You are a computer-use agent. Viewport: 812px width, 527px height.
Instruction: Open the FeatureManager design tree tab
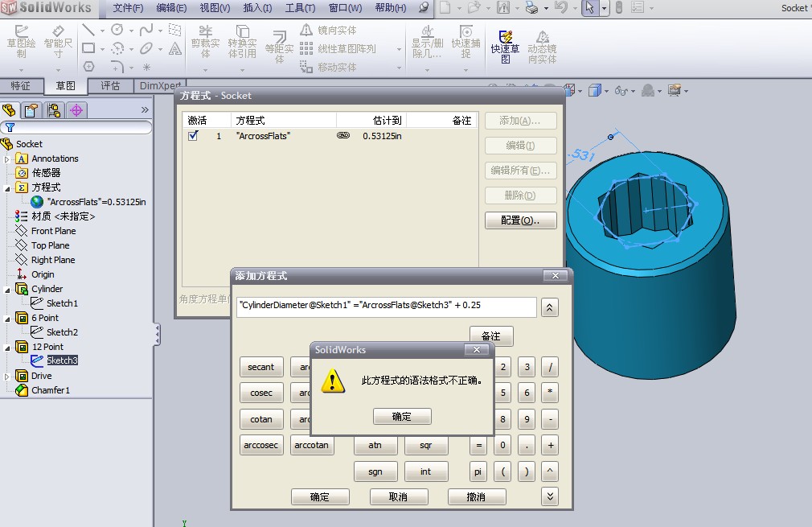pos(9,110)
